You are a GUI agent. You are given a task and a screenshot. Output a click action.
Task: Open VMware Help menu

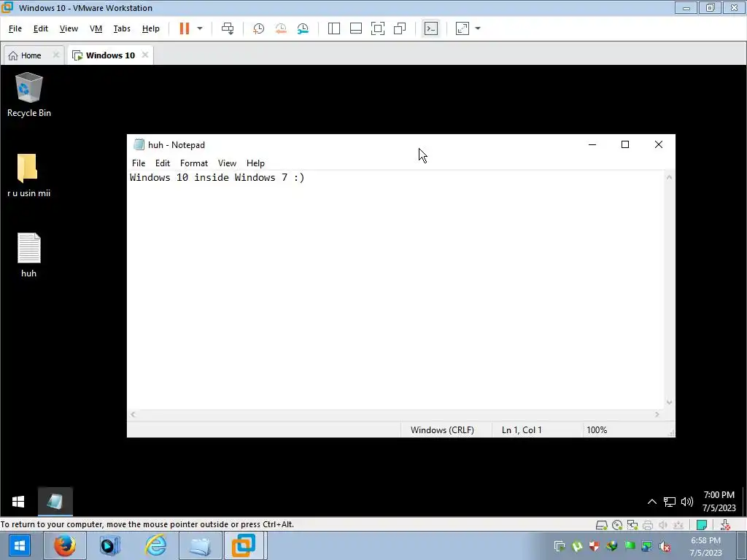(x=150, y=28)
